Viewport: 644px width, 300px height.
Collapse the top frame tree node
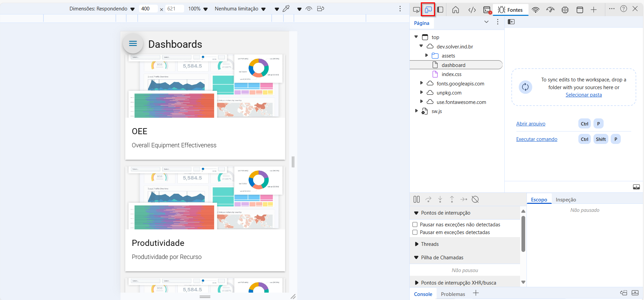point(416,37)
